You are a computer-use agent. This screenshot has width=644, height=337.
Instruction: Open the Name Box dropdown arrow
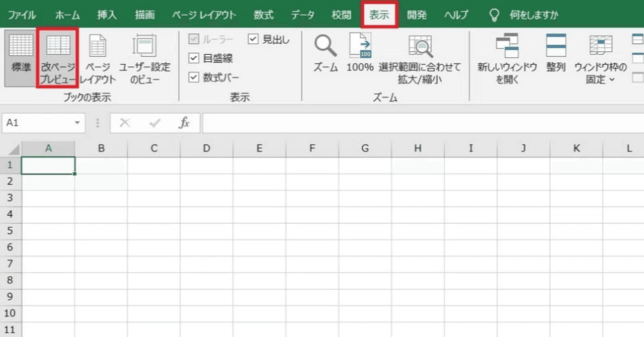click(x=76, y=122)
